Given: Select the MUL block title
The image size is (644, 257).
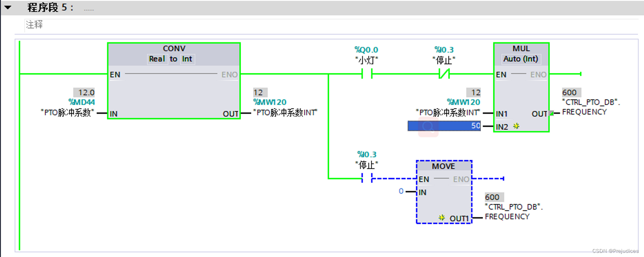Looking at the screenshot, I should coord(521,48).
